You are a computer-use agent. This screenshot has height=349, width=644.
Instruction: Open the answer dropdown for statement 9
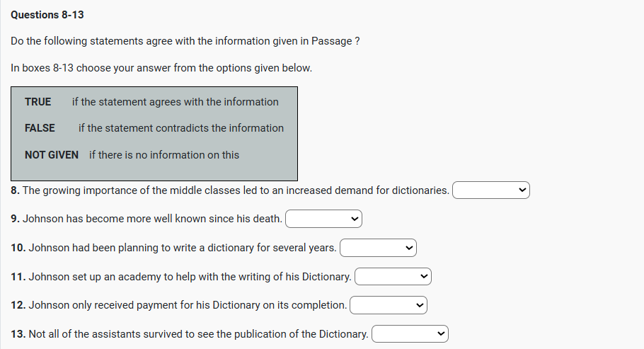(x=323, y=219)
